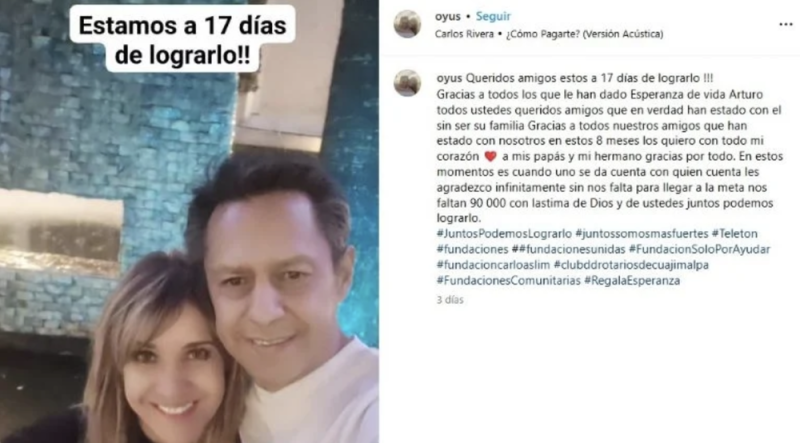
Task: Open hashtag #FundacionesComunitarias
Action: coord(509,281)
